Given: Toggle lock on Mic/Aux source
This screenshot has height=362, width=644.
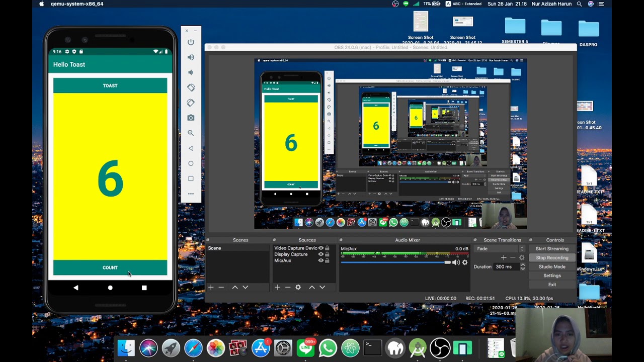Looking at the screenshot, I should [327, 260].
